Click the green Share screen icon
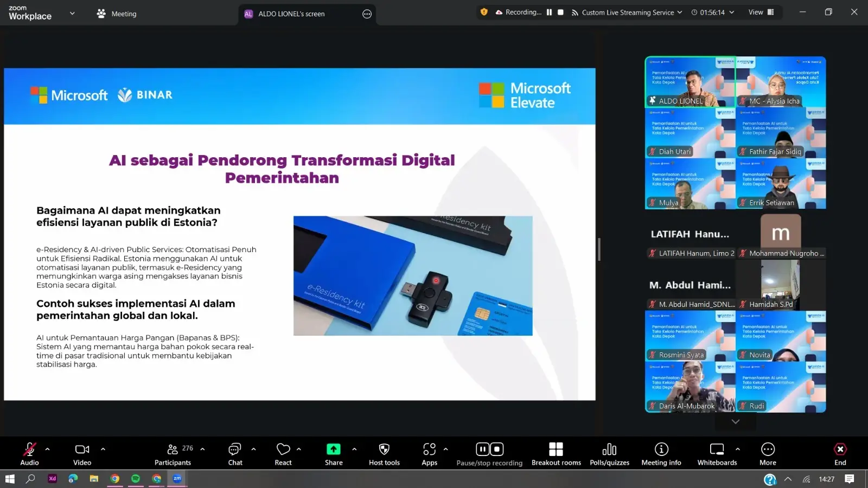This screenshot has height=488, width=868. tap(334, 450)
